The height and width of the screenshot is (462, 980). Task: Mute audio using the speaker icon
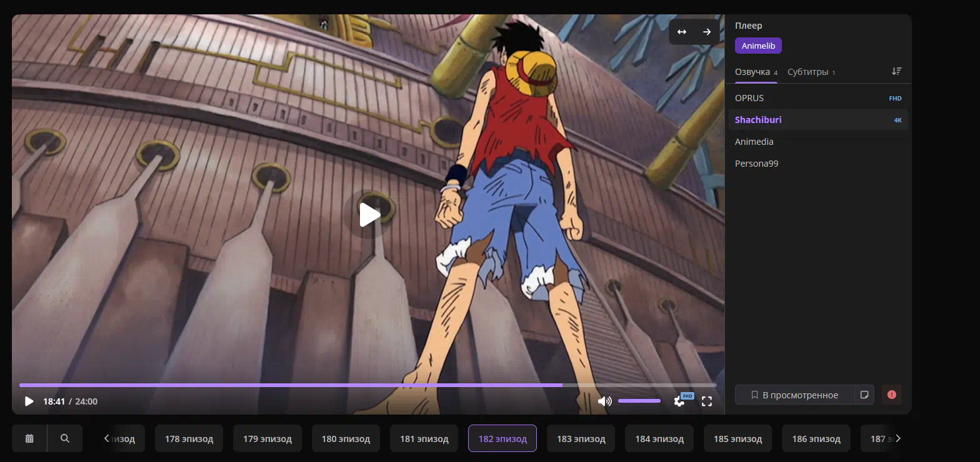pyautogui.click(x=604, y=401)
